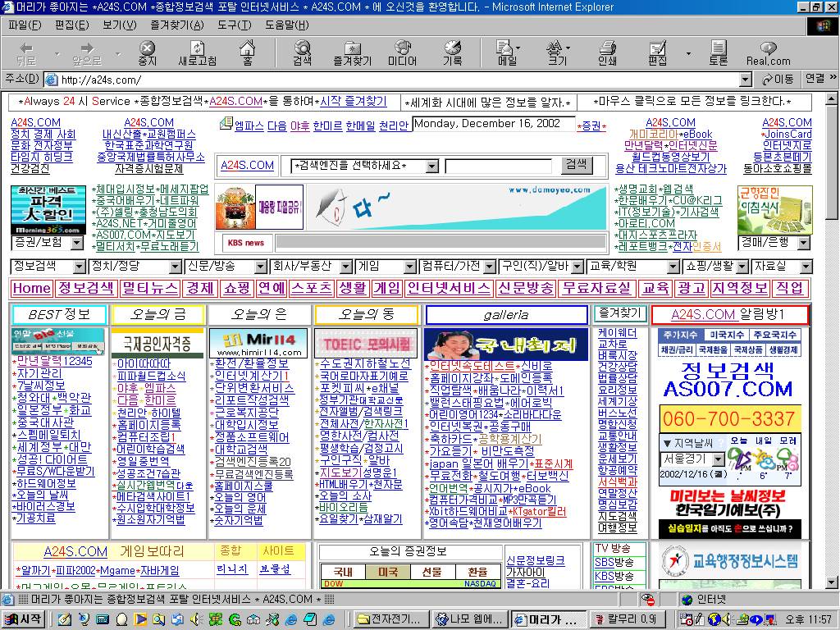840x630 pixels.
Task: Open the 자료실 dropdown
Action: click(x=782, y=267)
